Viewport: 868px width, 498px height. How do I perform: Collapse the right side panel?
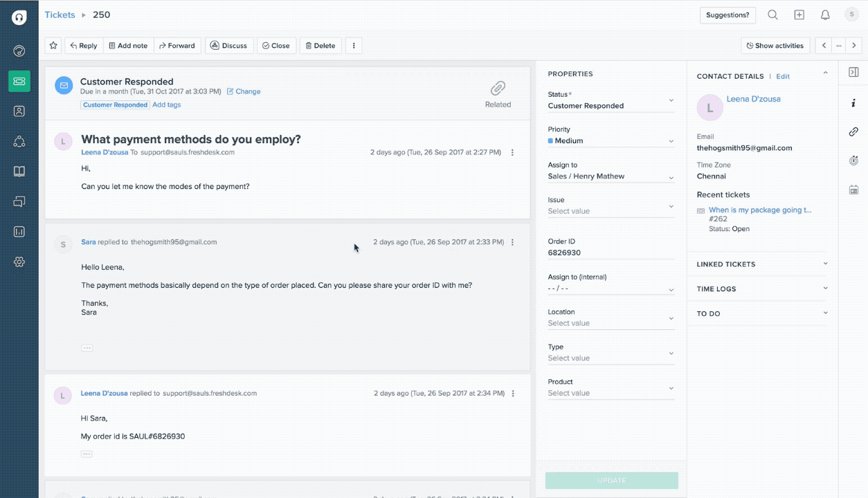[x=853, y=72]
